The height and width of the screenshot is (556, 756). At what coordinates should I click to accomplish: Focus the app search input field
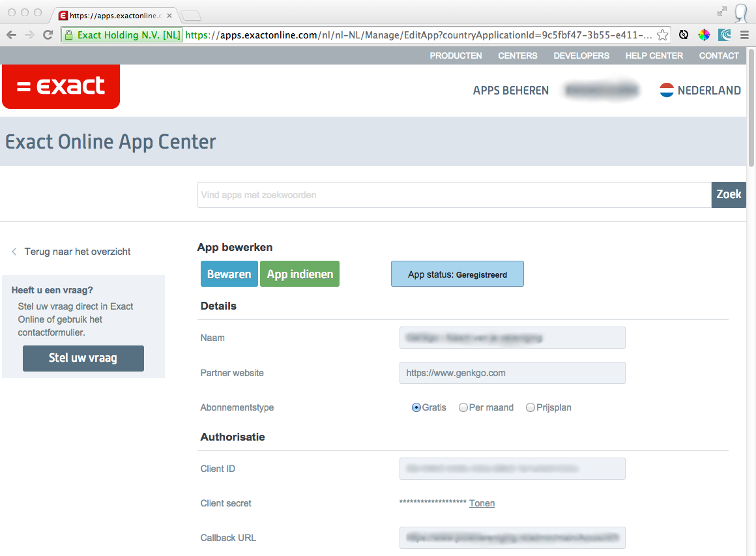click(454, 195)
